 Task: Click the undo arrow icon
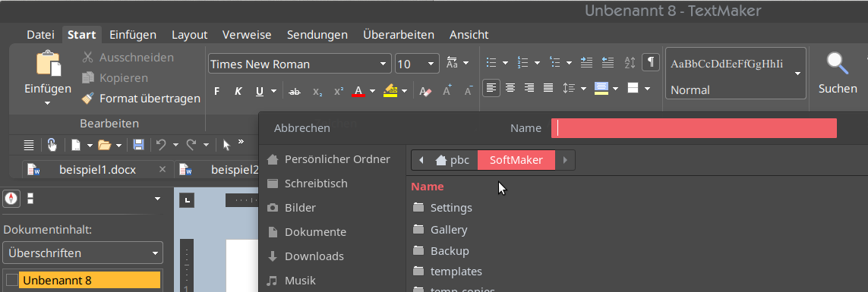(x=161, y=145)
